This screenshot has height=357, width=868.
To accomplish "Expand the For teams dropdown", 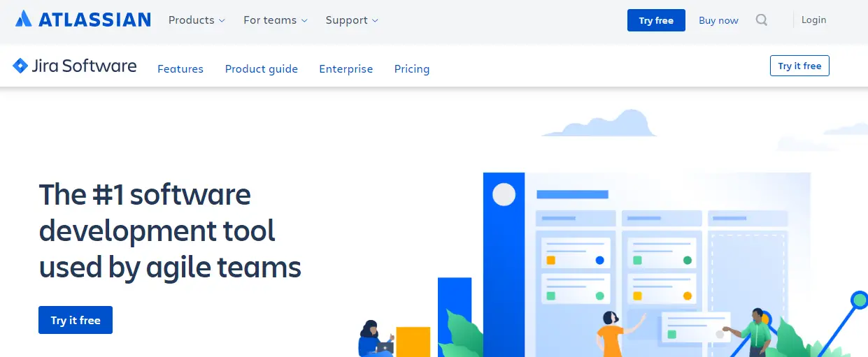I will point(276,20).
